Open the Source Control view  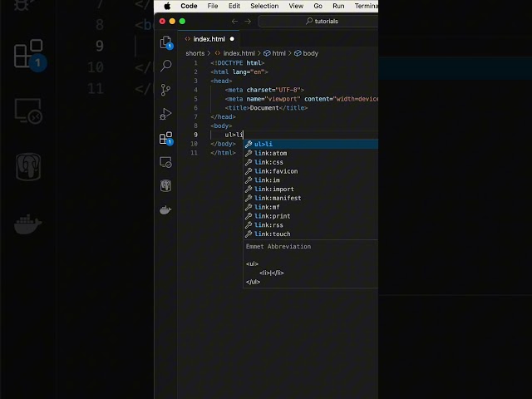[165, 90]
